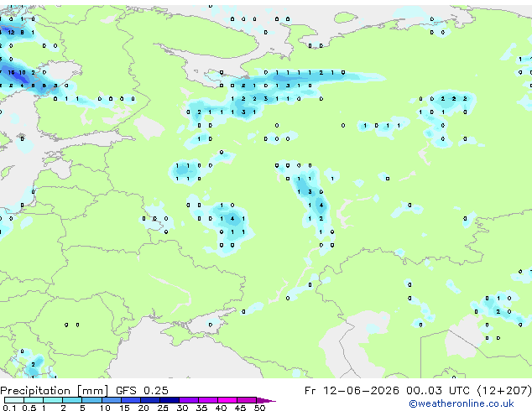This screenshot has height=411, width=532.
Task: Click the 30–35 mm purple legend swatch
Action: point(188,400)
